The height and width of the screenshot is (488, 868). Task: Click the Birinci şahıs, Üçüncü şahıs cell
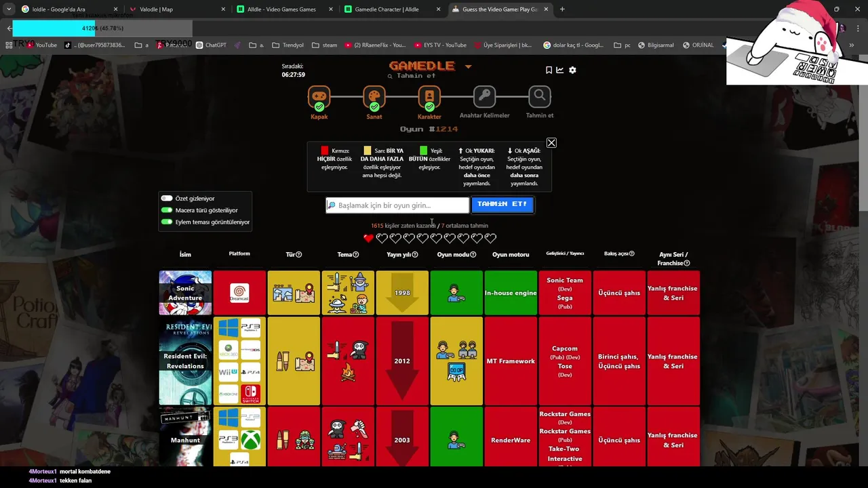619,361
